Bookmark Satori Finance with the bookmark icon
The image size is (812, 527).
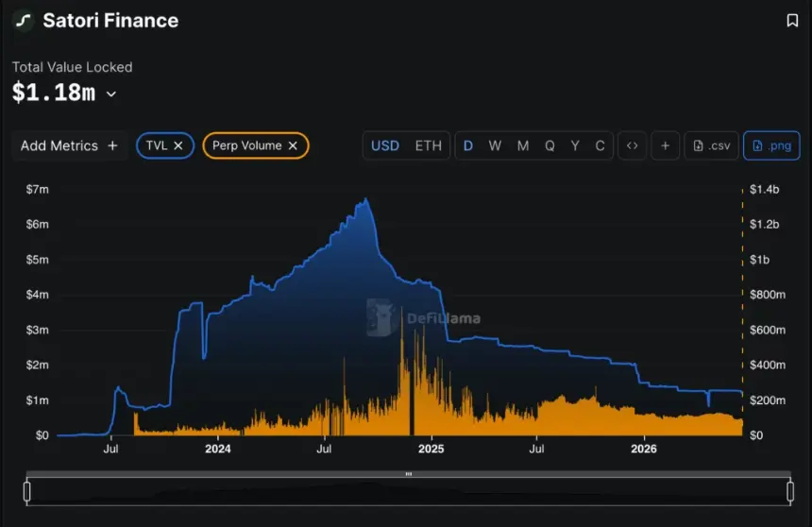[x=792, y=20]
